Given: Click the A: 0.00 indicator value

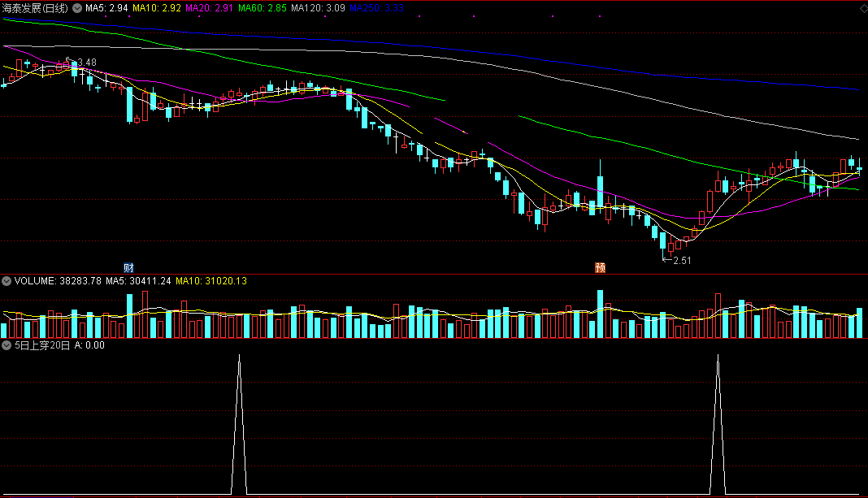Looking at the screenshot, I should pos(89,345).
